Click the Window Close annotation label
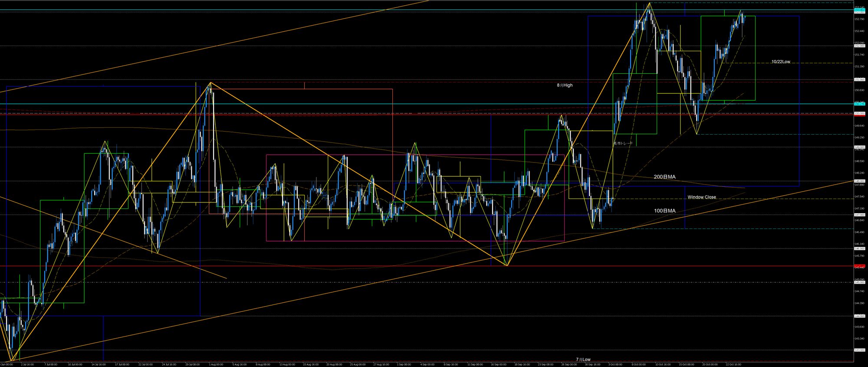Viewport: 868px width, 367px height. (x=701, y=197)
